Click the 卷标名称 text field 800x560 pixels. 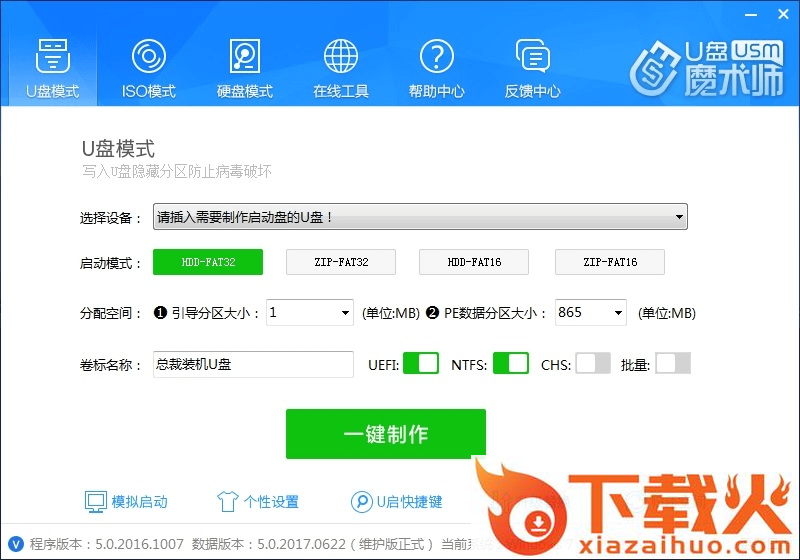253,364
